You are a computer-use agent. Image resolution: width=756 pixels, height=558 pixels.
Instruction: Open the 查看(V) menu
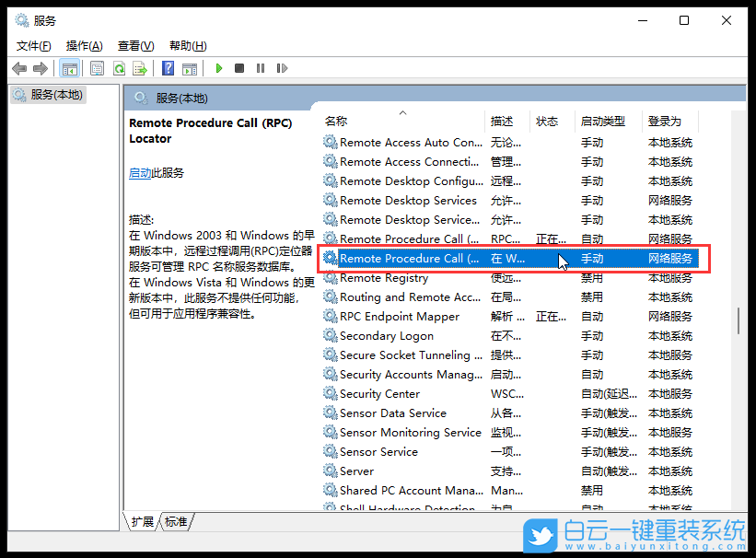[134, 45]
